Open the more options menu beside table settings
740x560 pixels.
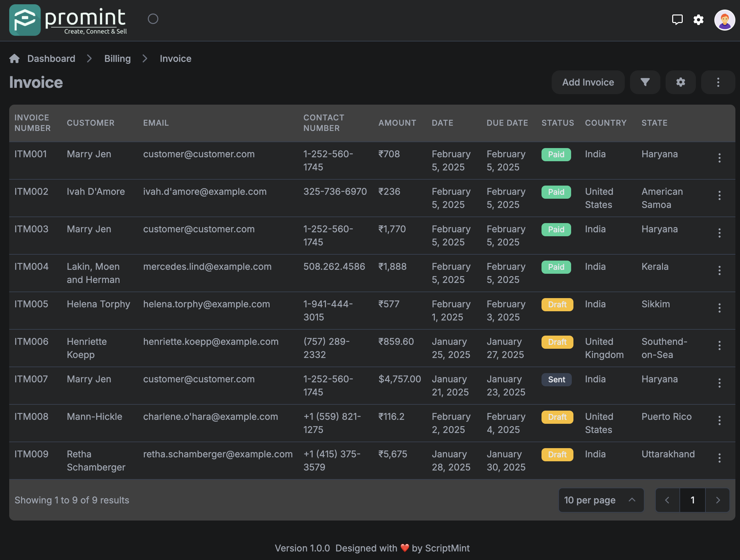pos(718,82)
